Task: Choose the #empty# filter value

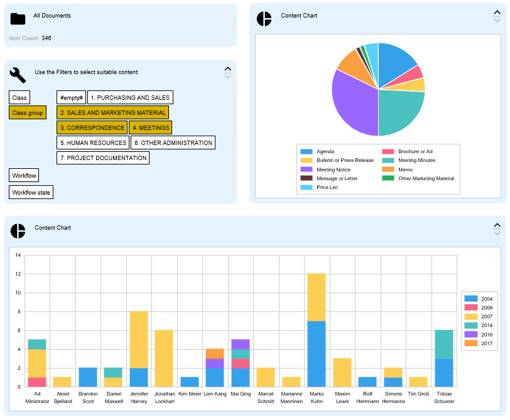Action: 72,98
